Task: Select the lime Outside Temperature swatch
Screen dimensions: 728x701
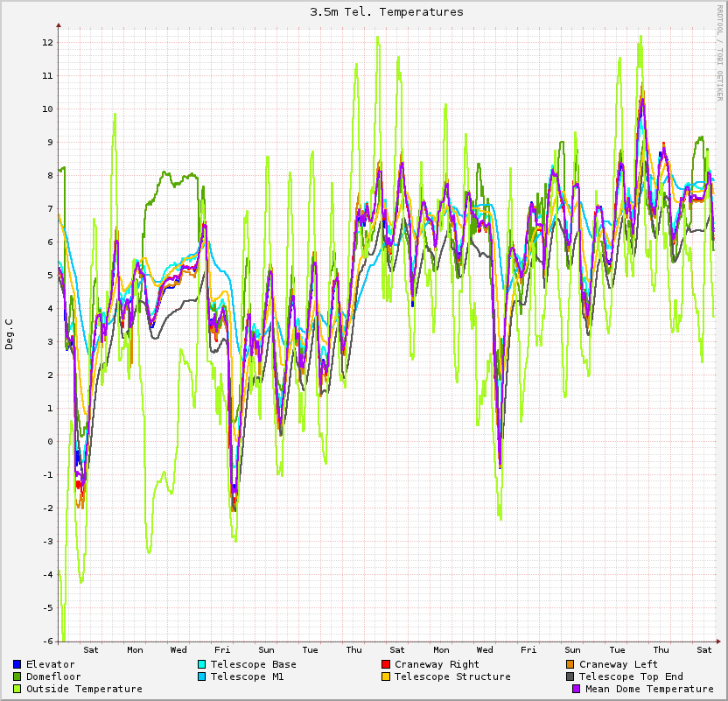Action: pyautogui.click(x=17, y=689)
